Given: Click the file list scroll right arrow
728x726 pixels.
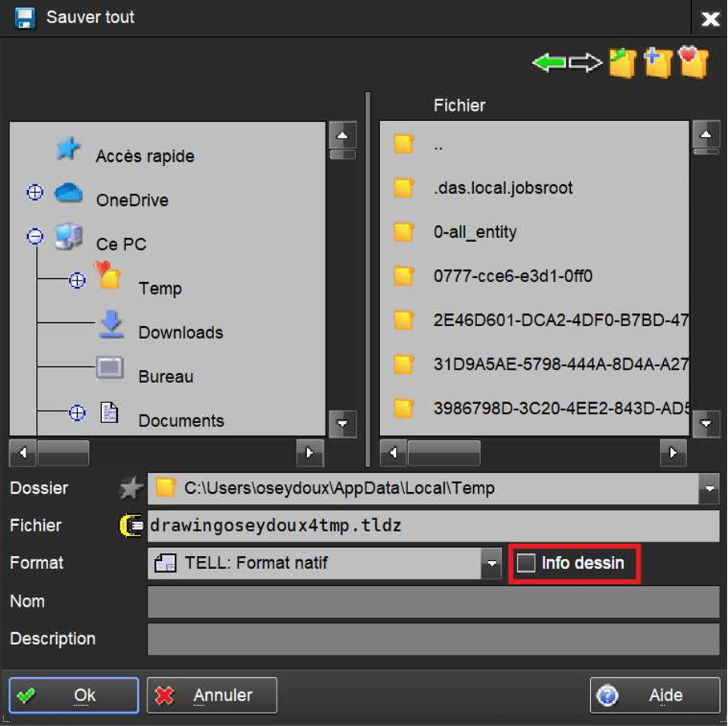Looking at the screenshot, I should click(x=673, y=452).
